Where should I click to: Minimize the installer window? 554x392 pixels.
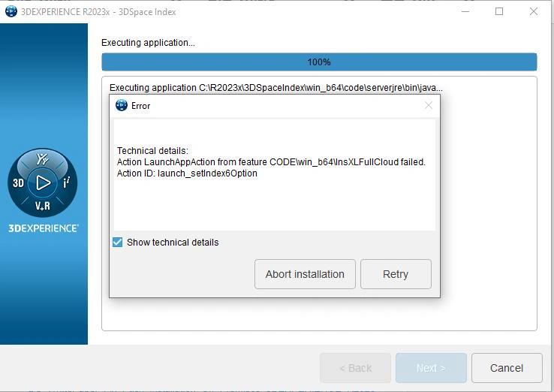click(465, 12)
